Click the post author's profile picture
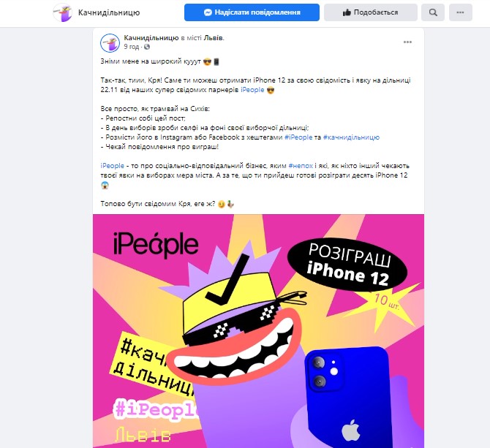Image resolution: width=490 pixels, height=448 pixels. tap(110, 43)
